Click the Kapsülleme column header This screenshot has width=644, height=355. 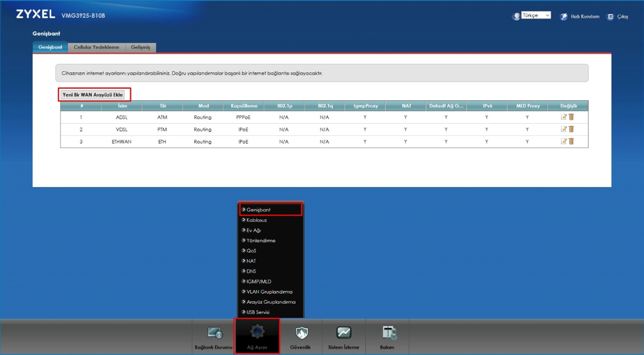click(243, 106)
